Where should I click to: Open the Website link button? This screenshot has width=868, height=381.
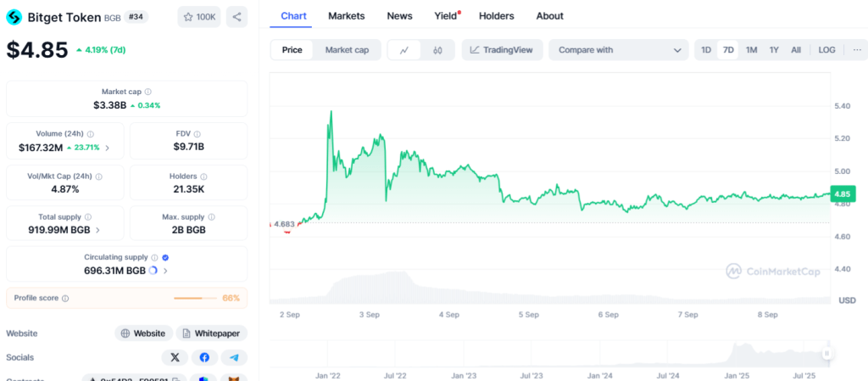click(x=144, y=333)
